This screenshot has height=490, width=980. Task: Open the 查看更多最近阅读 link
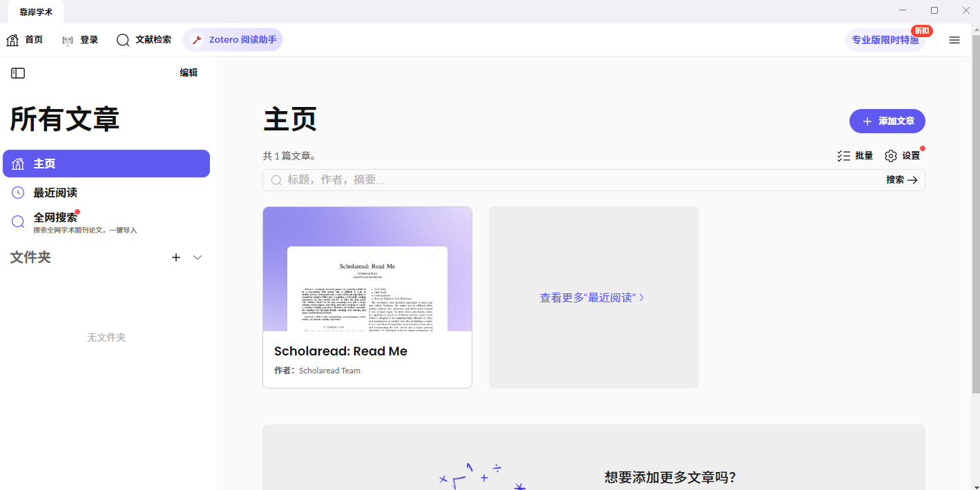(x=592, y=297)
